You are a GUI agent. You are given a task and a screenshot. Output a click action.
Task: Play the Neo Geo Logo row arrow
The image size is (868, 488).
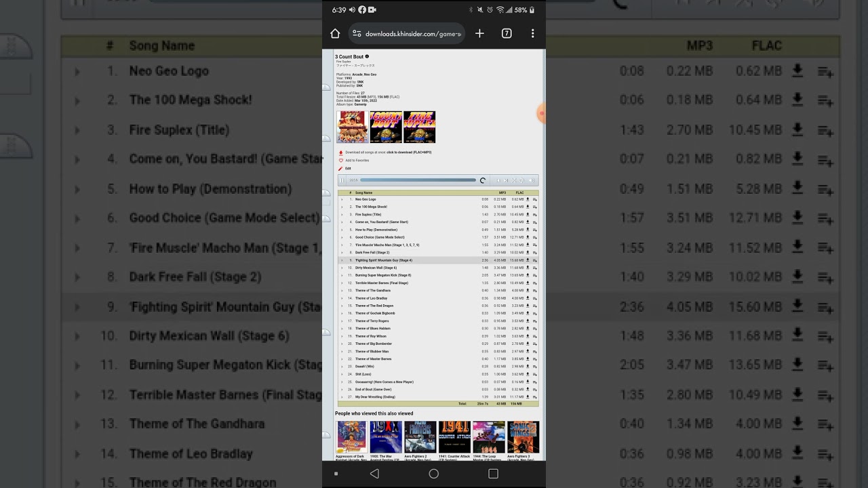pos(342,199)
